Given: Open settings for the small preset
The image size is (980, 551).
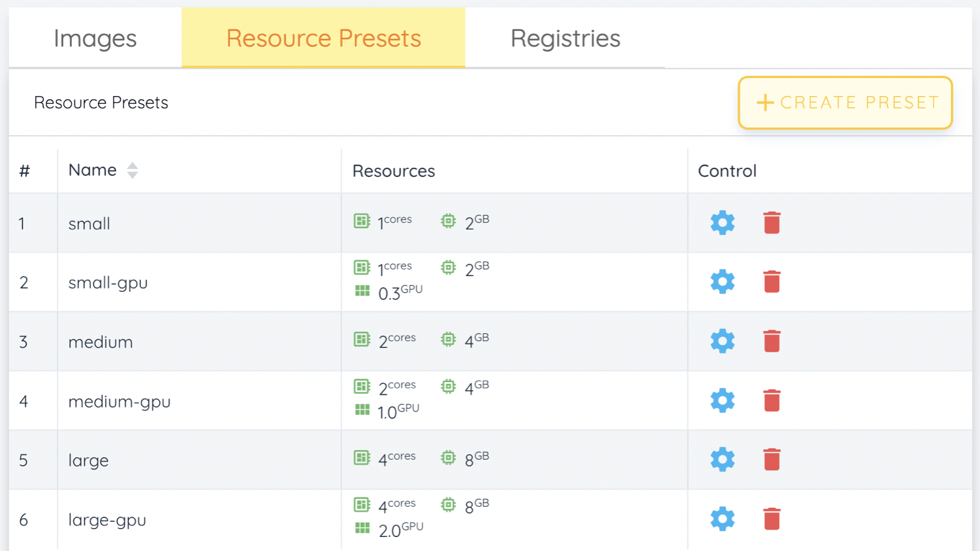Looking at the screenshot, I should tap(722, 223).
